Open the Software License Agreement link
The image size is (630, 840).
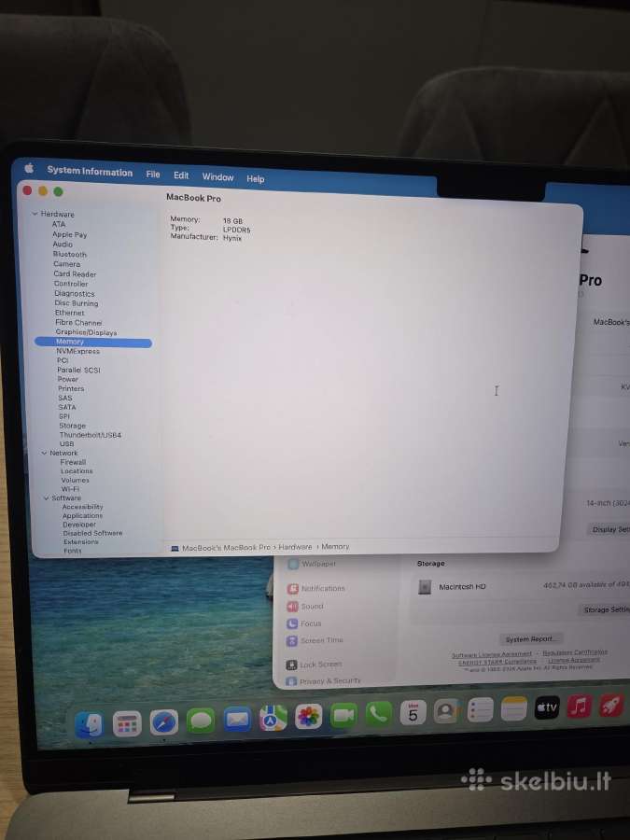492,654
